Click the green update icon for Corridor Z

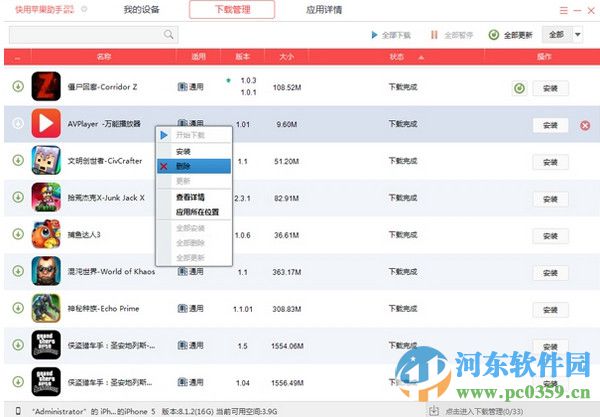pyautogui.click(x=519, y=88)
